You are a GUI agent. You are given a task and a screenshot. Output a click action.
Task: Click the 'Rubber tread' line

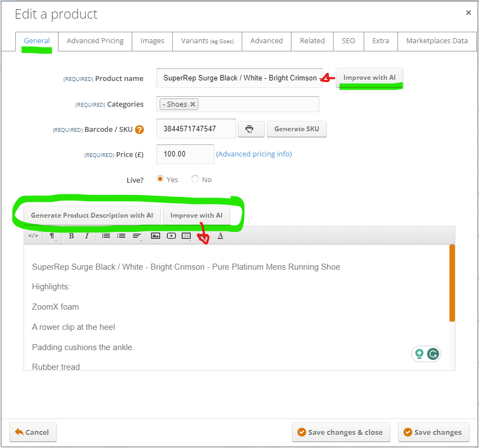click(x=56, y=366)
